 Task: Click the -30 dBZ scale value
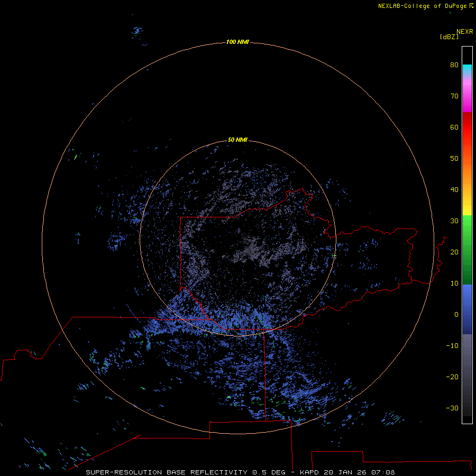pyautogui.click(x=452, y=408)
